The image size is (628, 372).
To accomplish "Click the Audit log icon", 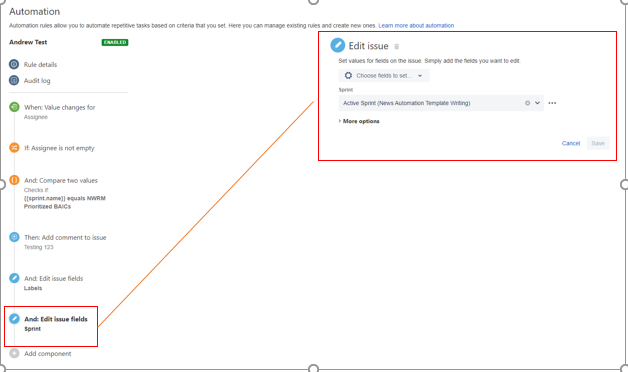I will [14, 80].
